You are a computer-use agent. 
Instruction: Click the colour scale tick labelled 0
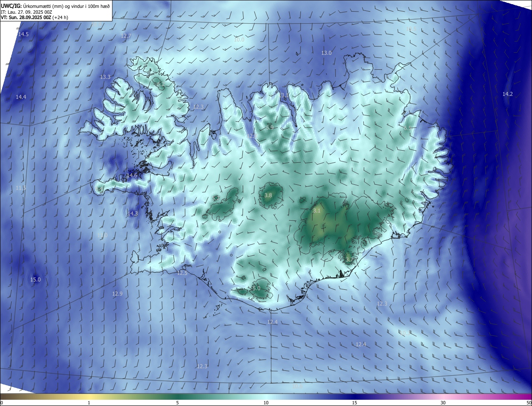click(1, 403)
